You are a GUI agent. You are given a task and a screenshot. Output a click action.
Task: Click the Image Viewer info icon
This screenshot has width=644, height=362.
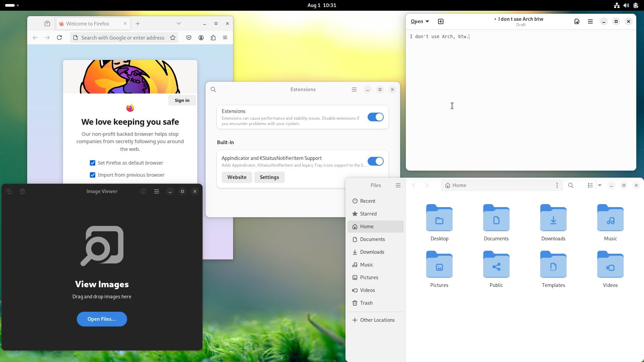click(143, 191)
